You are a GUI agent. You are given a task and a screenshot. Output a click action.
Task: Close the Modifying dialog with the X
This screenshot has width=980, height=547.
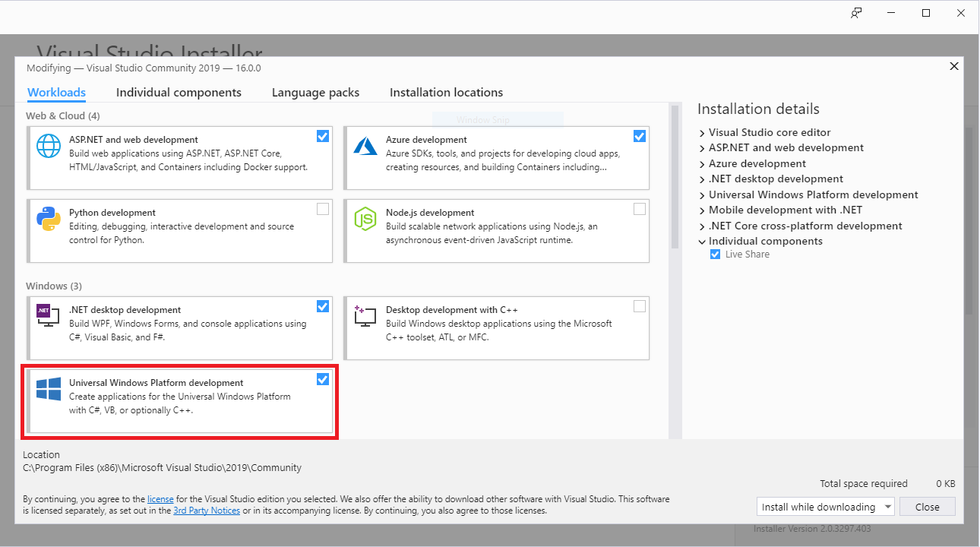(954, 67)
